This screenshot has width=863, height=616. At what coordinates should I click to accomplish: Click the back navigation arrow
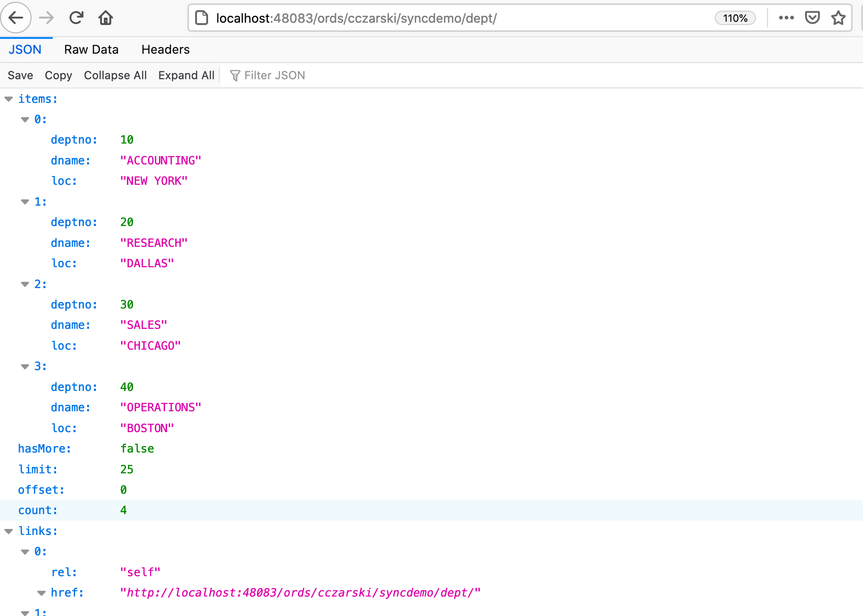point(16,18)
